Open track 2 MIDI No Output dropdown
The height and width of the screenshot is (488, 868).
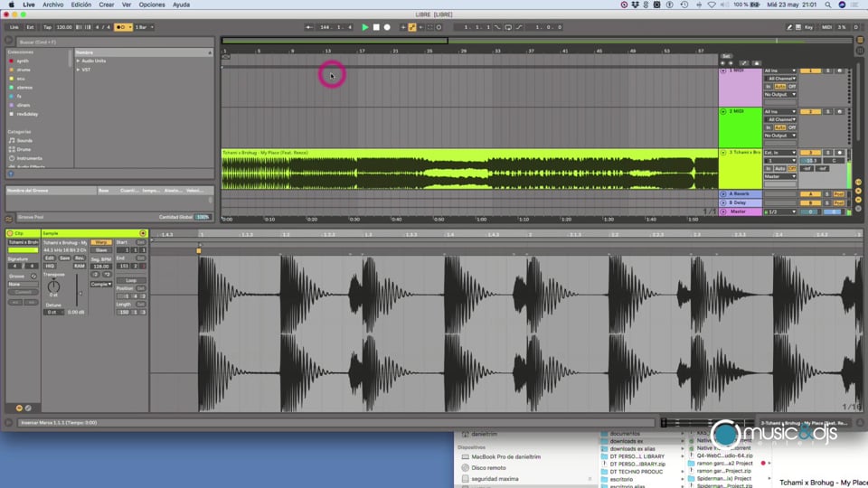click(780, 136)
